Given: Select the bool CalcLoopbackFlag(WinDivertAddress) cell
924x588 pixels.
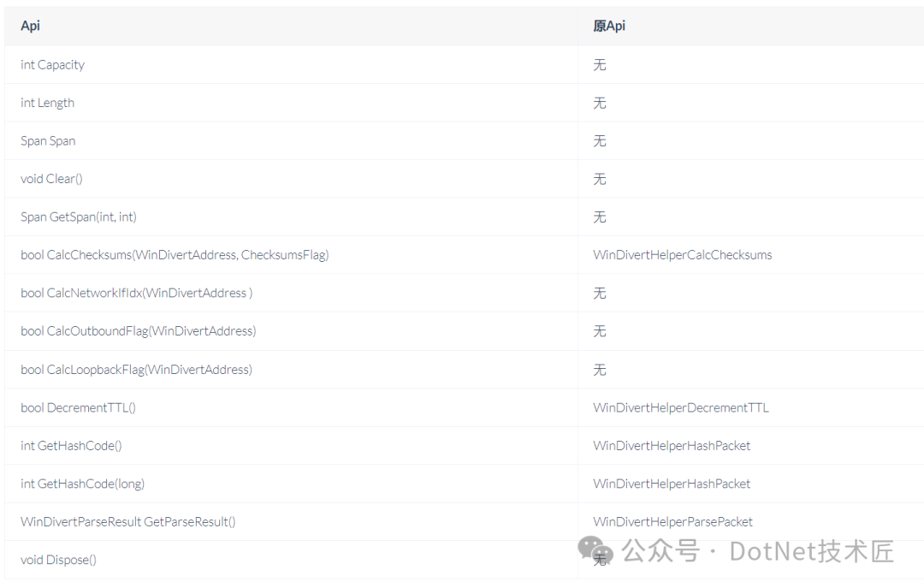Looking at the screenshot, I should click(137, 370).
